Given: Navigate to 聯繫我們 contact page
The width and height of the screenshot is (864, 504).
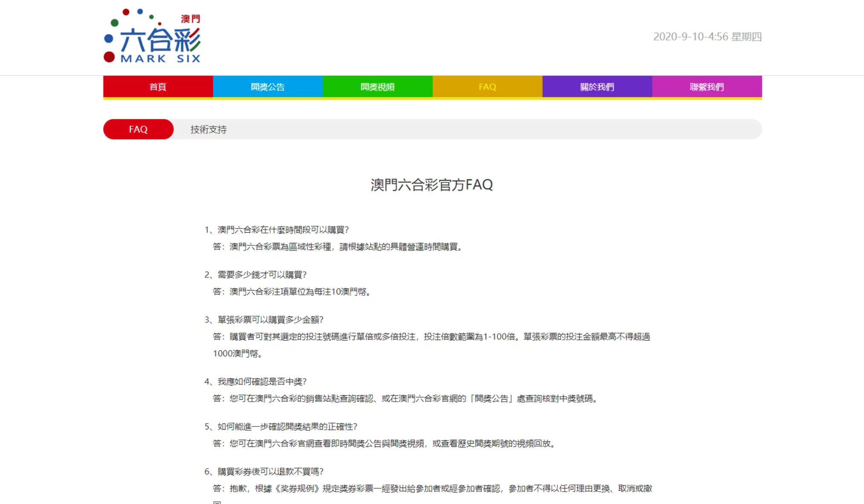Looking at the screenshot, I should pos(707,87).
